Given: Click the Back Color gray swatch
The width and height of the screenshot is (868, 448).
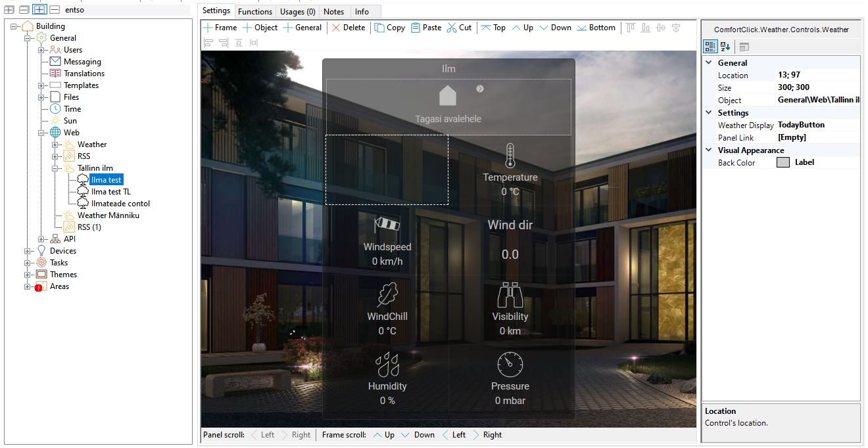Looking at the screenshot, I should point(783,163).
